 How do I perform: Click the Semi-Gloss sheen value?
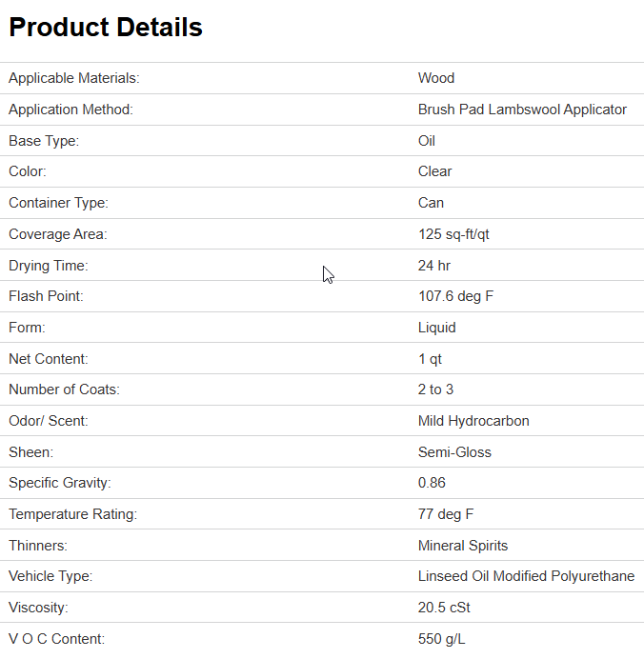[x=454, y=452]
